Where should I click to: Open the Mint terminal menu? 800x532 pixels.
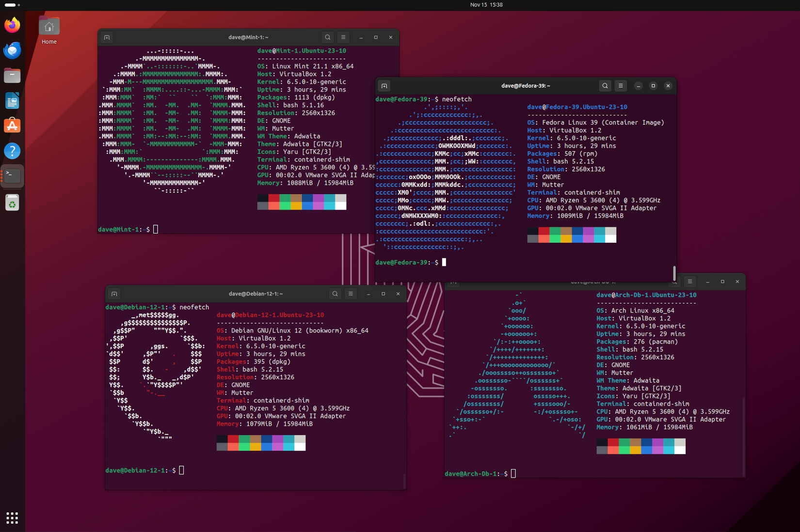click(343, 37)
